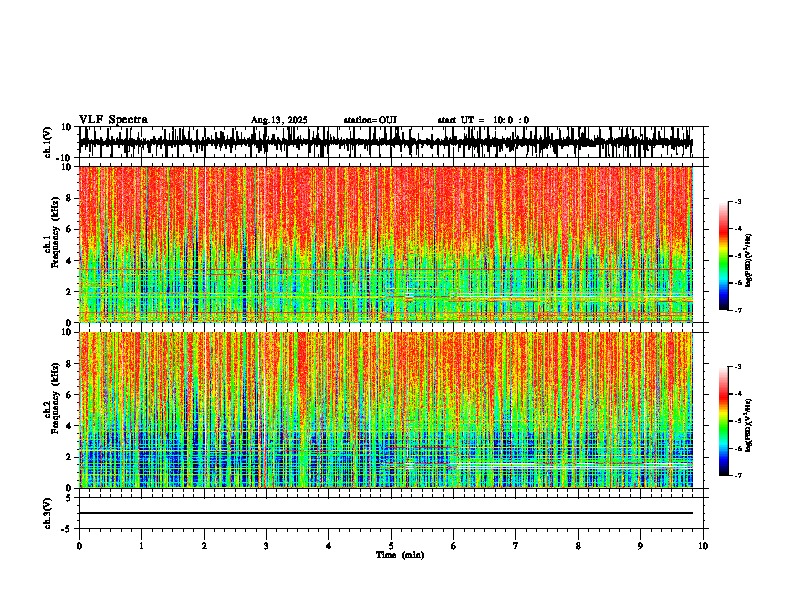Click the time axis tick label "3"
Image resolution: width=792 pixels, height=612 pixels.
(x=266, y=546)
